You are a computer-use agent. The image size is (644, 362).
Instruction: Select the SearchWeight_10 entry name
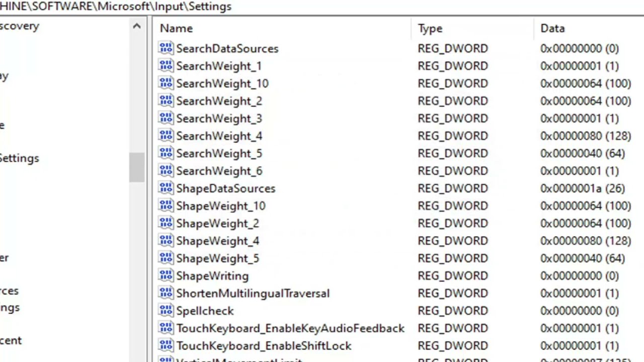pyautogui.click(x=222, y=83)
